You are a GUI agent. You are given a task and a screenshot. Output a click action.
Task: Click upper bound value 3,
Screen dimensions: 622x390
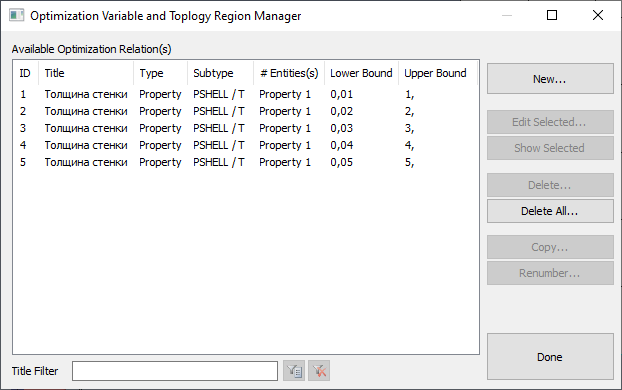(x=409, y=129)
